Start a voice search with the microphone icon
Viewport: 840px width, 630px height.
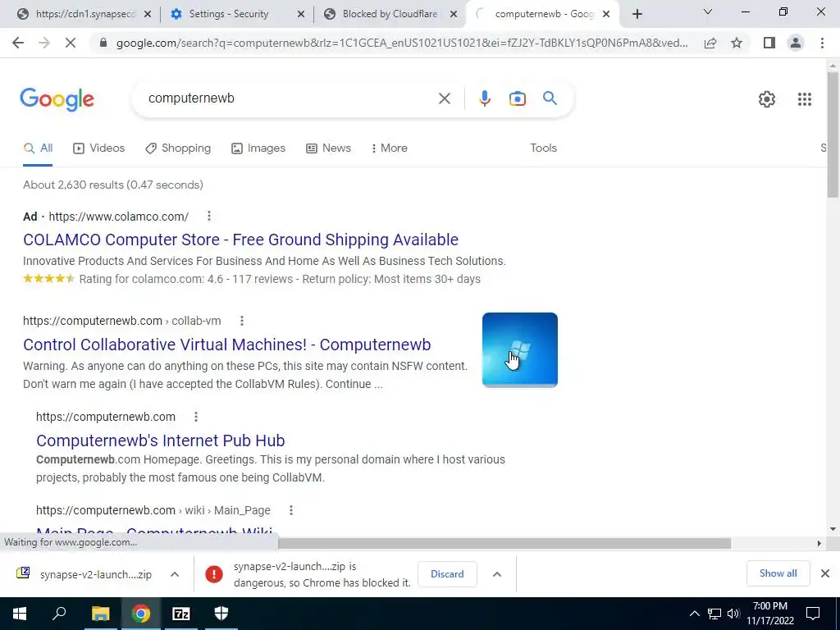coord(484,98)
